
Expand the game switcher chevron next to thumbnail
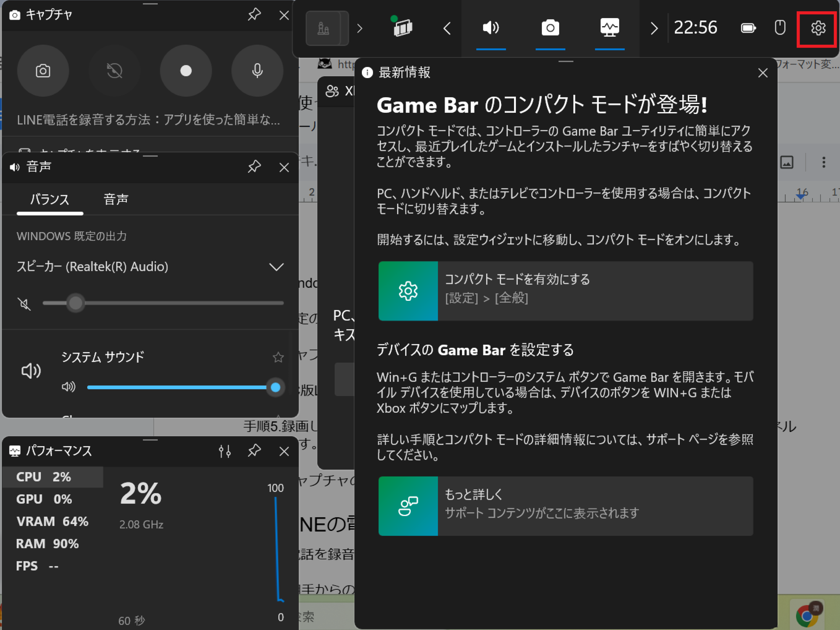tap(360, 28)
